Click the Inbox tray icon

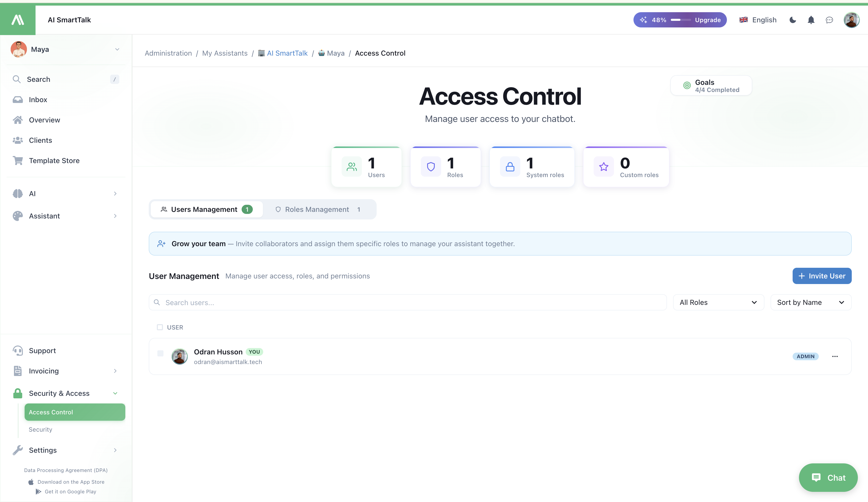tap(18, 100)
